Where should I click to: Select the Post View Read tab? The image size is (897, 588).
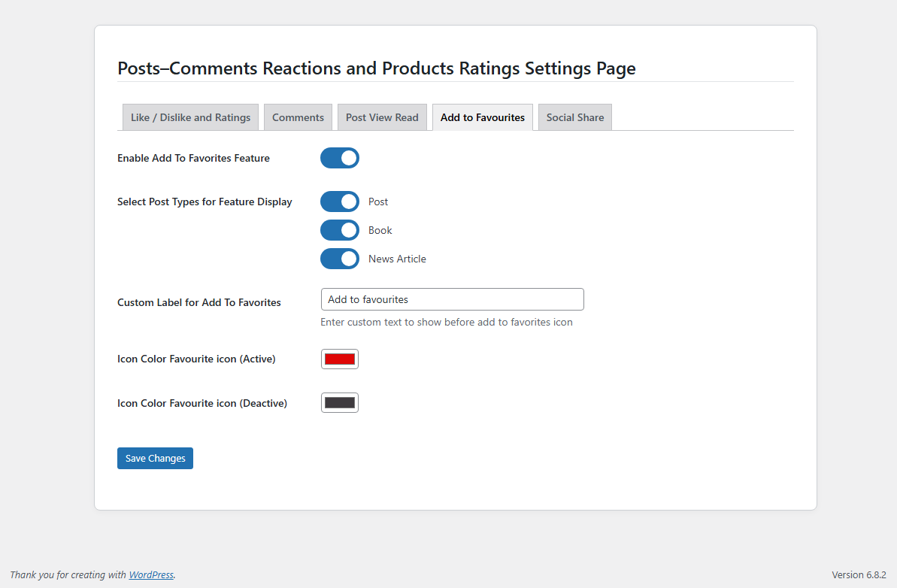(x=382, y=117)
